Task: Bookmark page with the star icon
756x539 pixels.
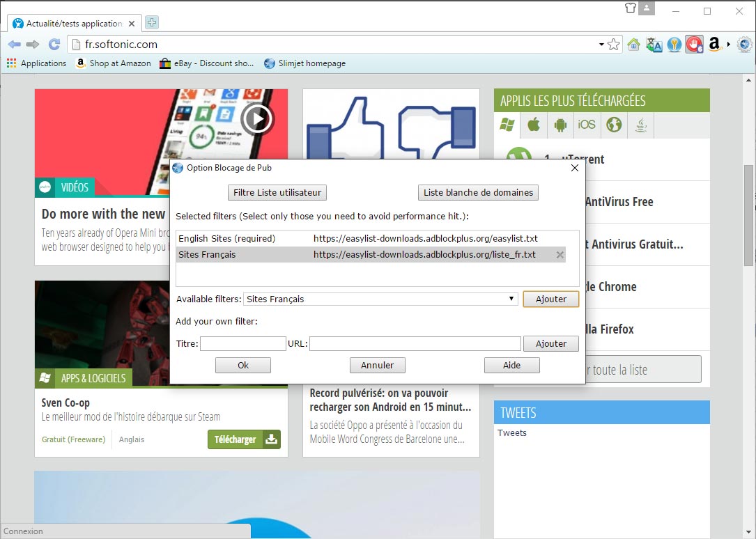Action: click(614, 45)
